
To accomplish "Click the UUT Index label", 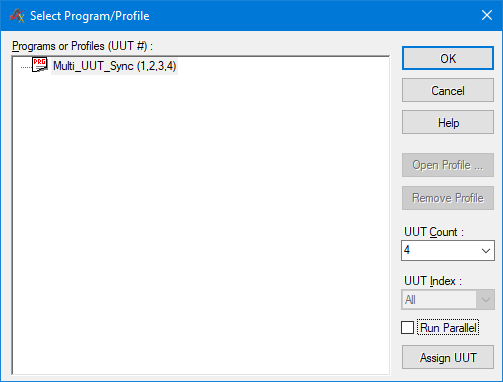I will tap(433, 281).
